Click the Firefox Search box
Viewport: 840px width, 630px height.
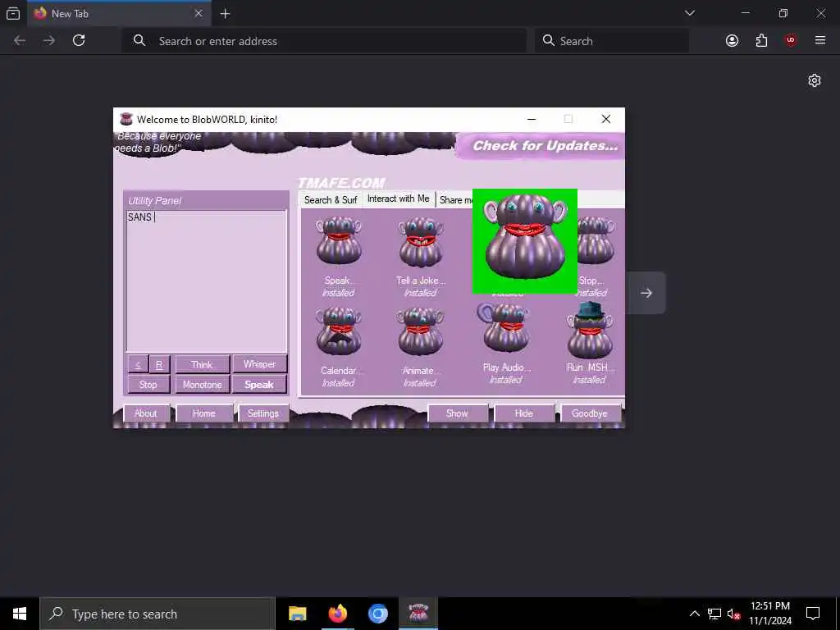point(612,41)
